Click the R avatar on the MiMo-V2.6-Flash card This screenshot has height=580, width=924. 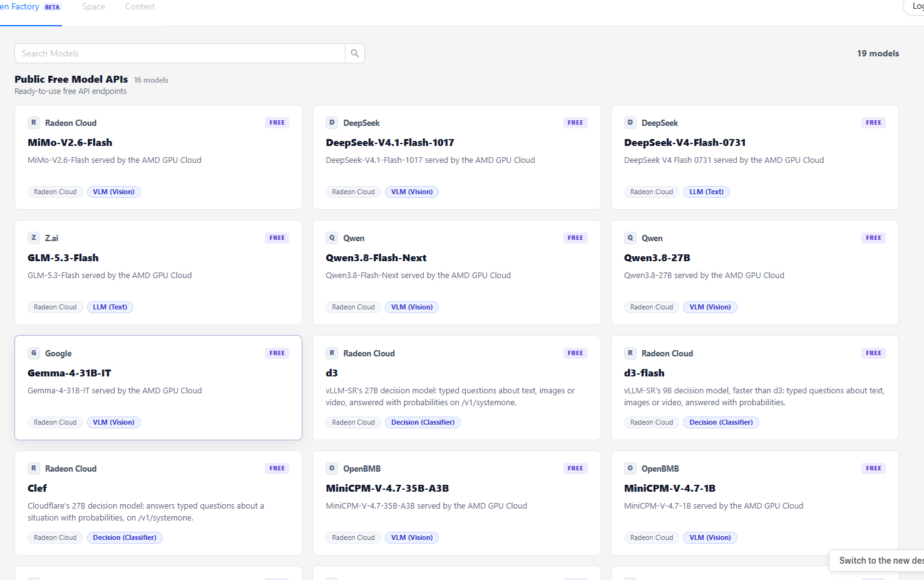pos(34,123)
